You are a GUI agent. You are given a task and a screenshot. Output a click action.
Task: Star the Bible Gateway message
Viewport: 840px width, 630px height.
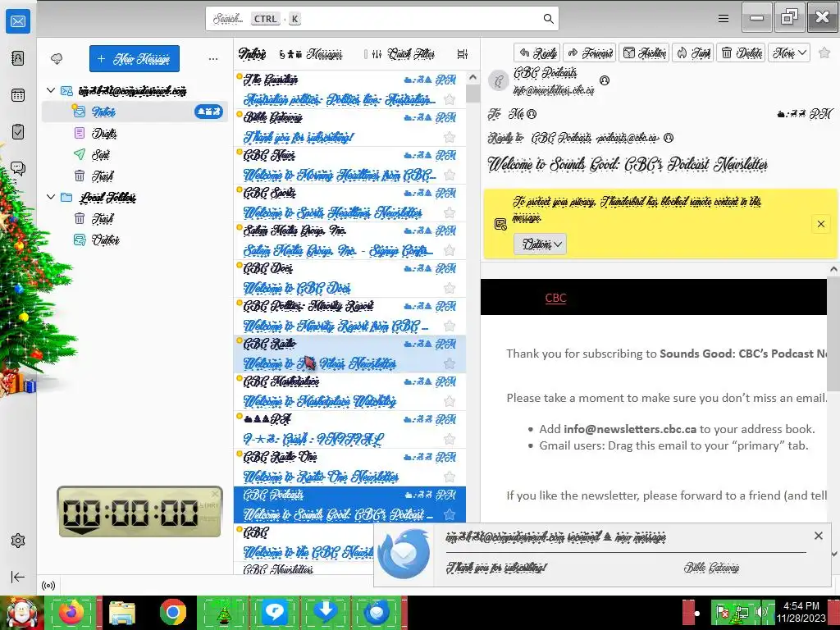[450, 137]
